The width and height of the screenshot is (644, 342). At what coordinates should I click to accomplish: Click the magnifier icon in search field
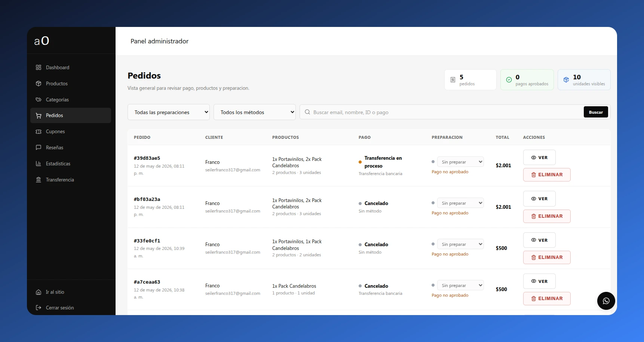click(307, 112)
